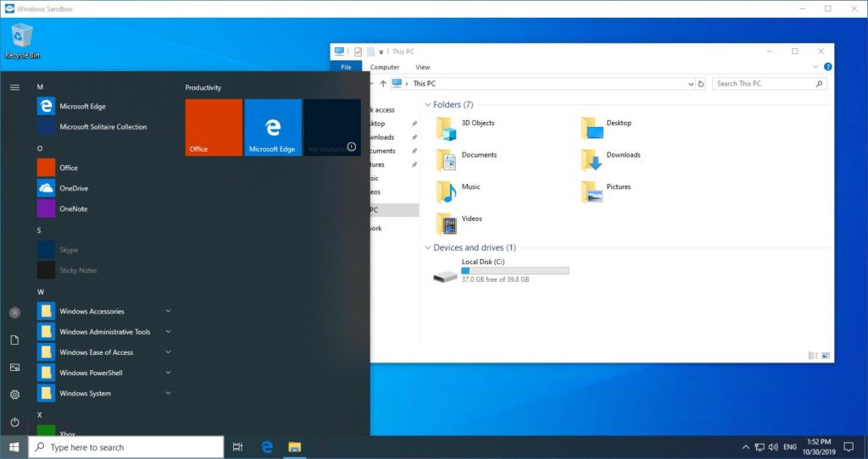Open the address bar history dropdown
The image size is (868, 459).
click(691, 84)
